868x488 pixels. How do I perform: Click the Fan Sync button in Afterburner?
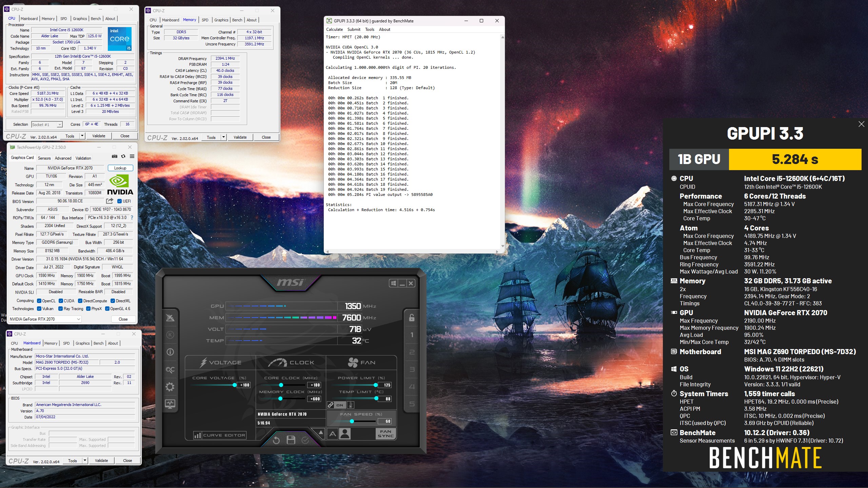[x=386, y=434]
